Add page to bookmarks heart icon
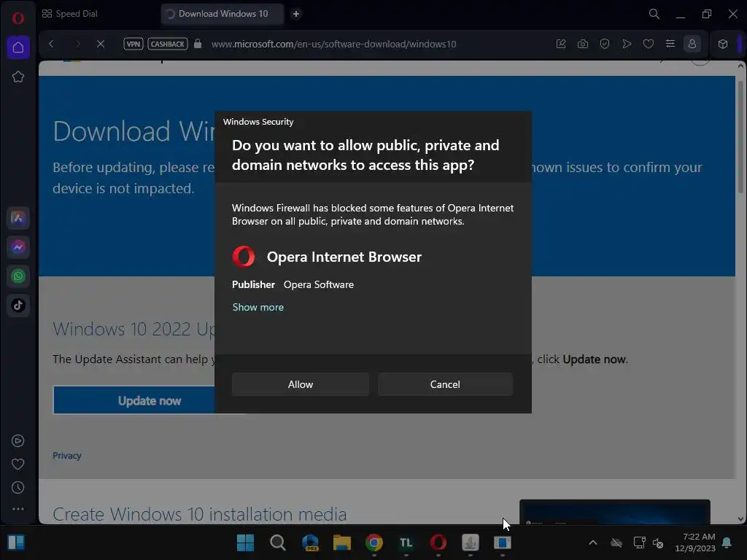Image resolution: width=747 pixels, height=560 pixels. [649, 44]
